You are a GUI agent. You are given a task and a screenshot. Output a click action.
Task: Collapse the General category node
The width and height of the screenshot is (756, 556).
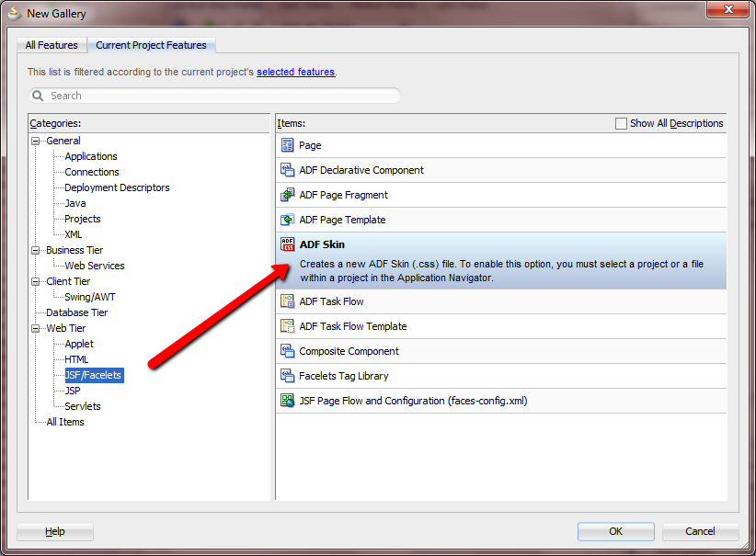[x=36, y=142]
